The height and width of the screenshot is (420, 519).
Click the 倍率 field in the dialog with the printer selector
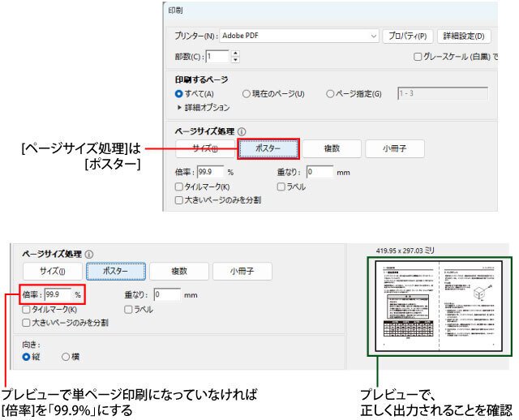click(x=211, y=172)
